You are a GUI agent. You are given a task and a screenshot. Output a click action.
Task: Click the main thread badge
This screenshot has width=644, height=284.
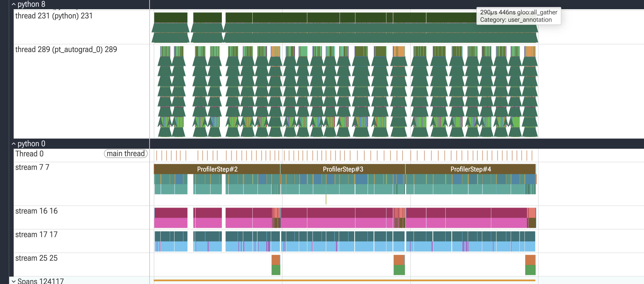point(126,154)
